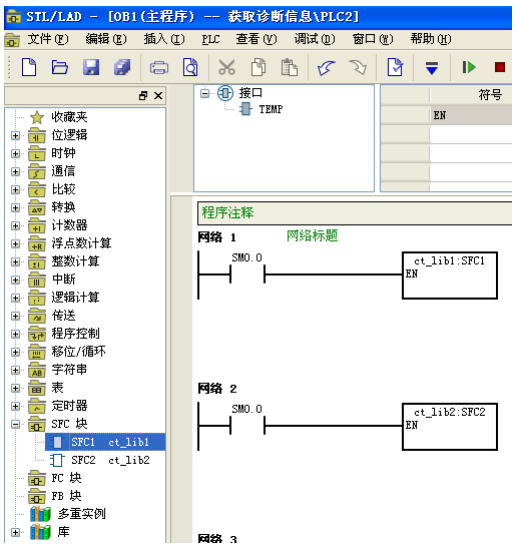Start the PLC with the green run icon
This screenshot has width=520, height=553.
[x=469, y=67]
